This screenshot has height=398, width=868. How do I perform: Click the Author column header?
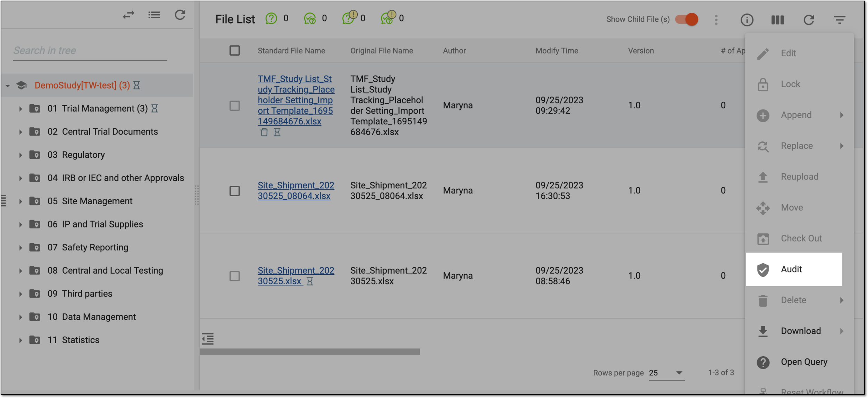(454, 51)
